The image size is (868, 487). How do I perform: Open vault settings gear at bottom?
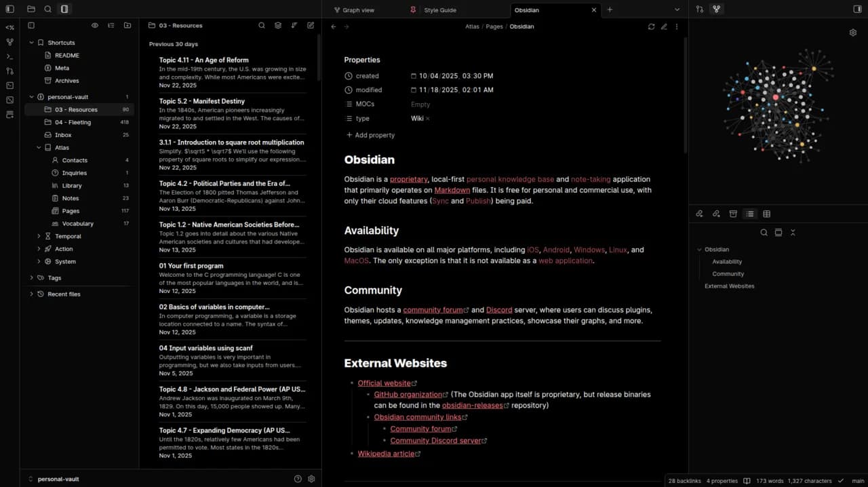click(311, 479)
